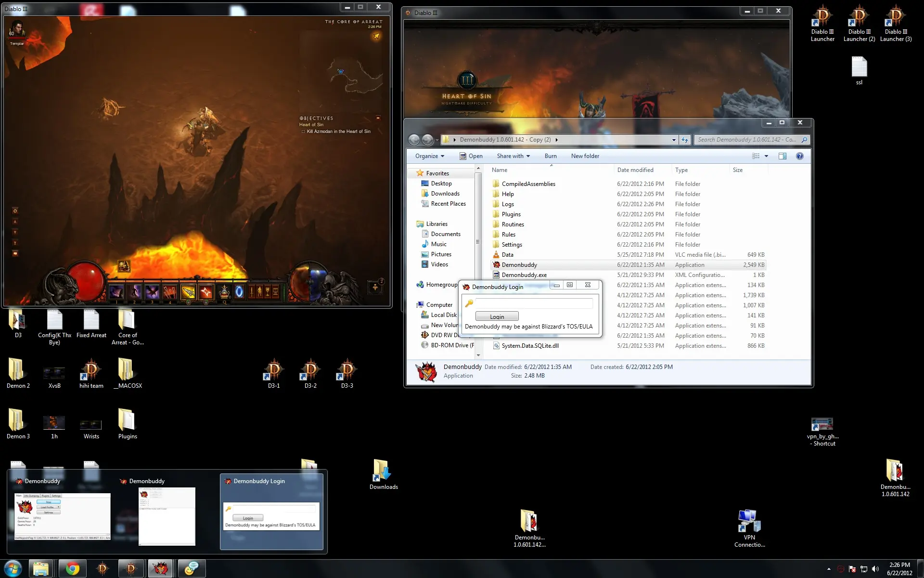Screen dimensions: 924x578
Task: Click the volume icon in system tray
Action: (x=875, y=569)
